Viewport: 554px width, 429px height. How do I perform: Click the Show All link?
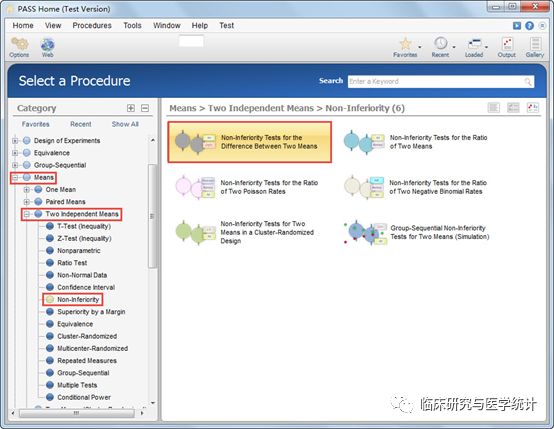tap(125, 124)
